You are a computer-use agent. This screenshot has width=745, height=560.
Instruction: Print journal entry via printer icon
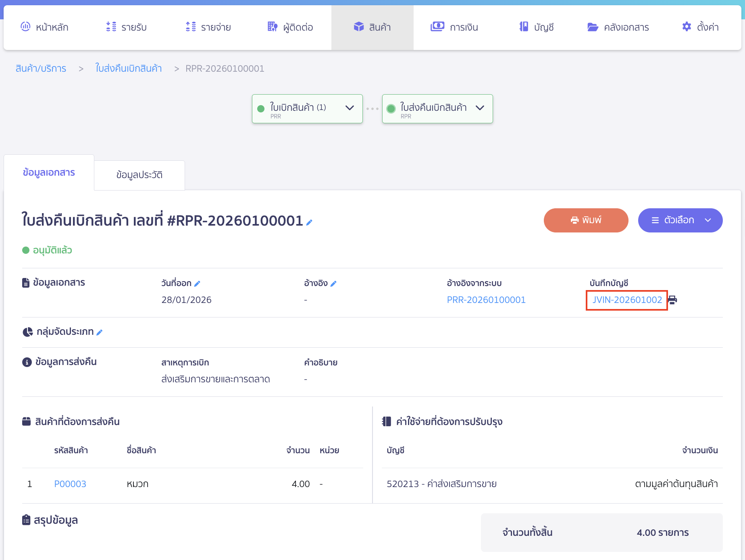672,300
